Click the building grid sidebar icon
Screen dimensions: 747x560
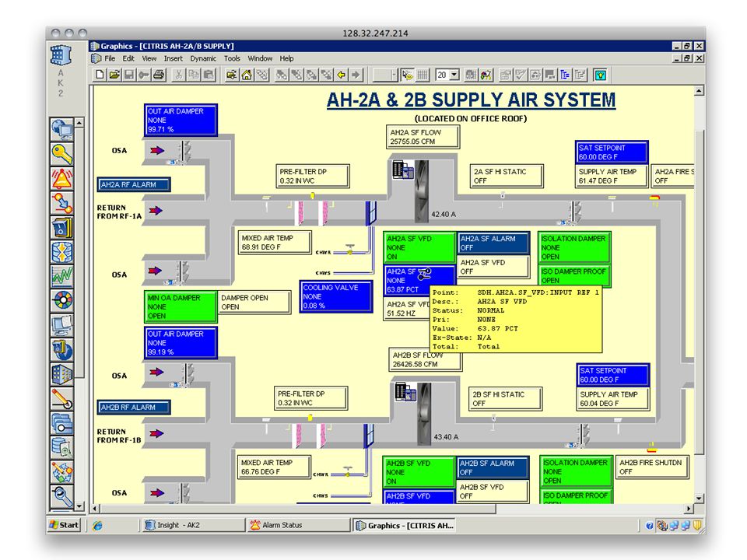[x=62, y=374]
